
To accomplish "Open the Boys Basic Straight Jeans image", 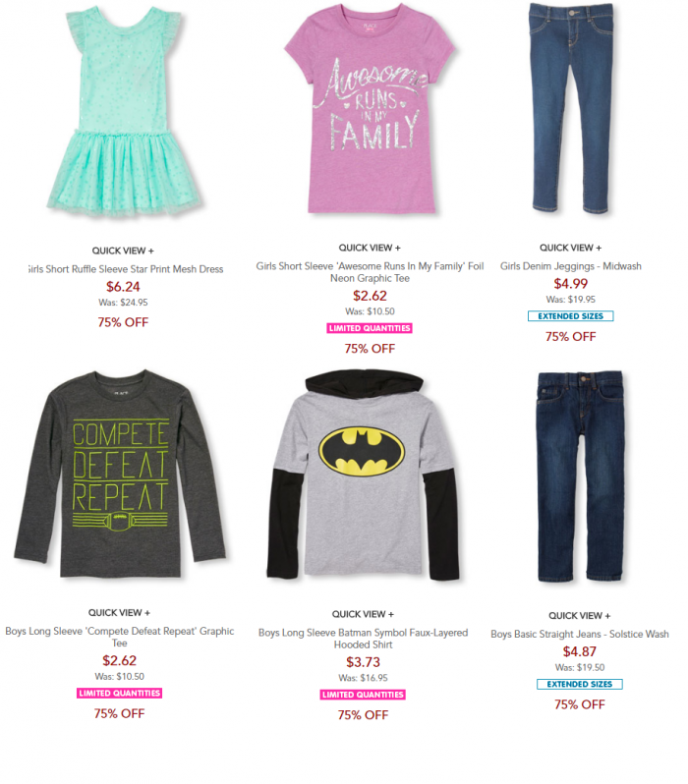I will pyautogui.click(x=581, y=476).
